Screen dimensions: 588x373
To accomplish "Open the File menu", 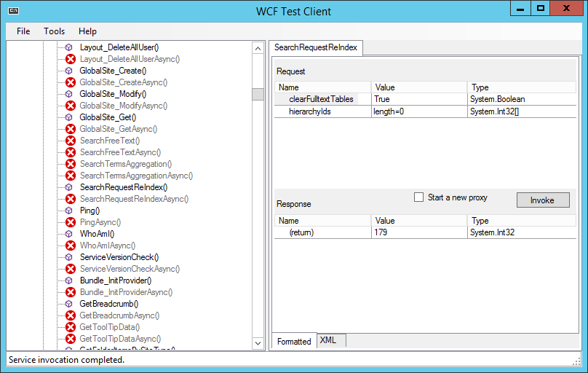I will pos(23,31).
